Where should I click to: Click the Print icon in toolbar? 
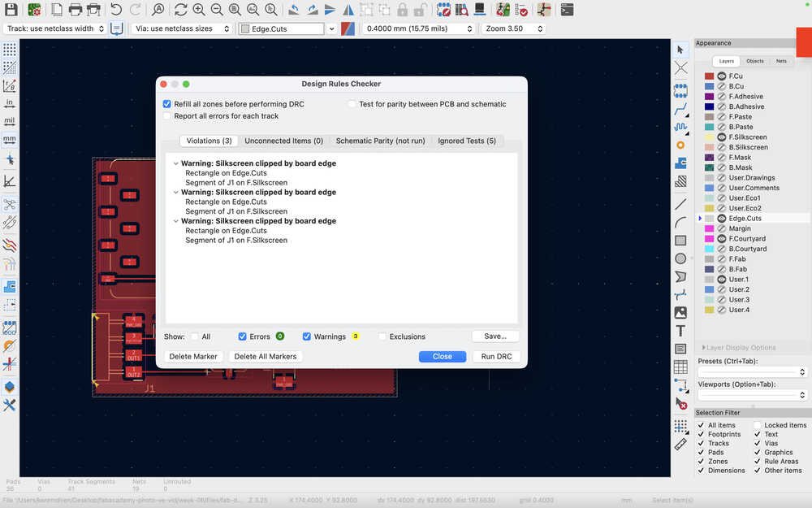[x=75, y=9]
